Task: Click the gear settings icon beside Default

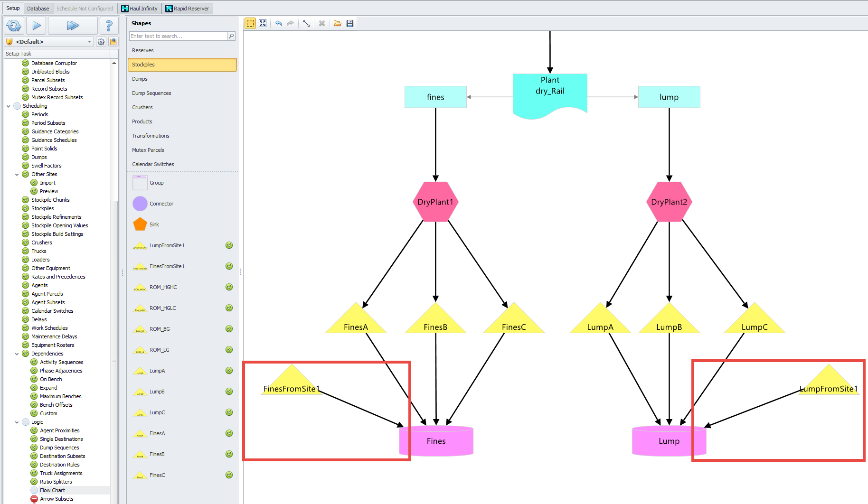Action: click(x=101, y=42)
